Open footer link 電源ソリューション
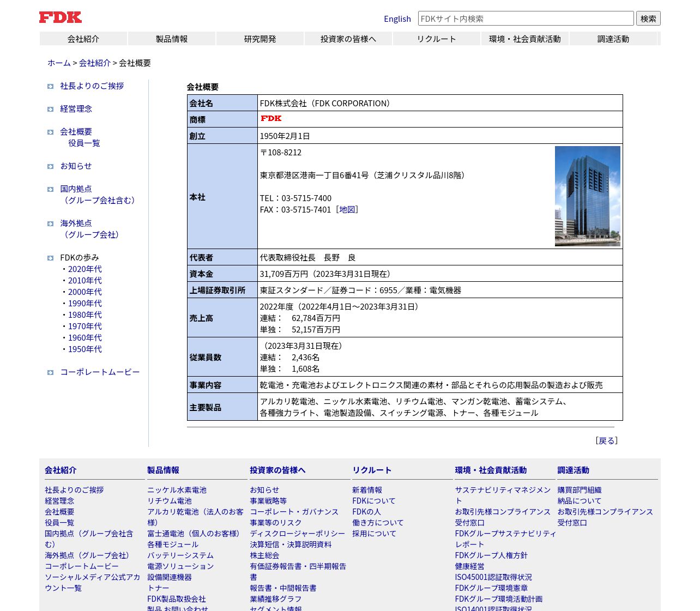 [180, 567]
